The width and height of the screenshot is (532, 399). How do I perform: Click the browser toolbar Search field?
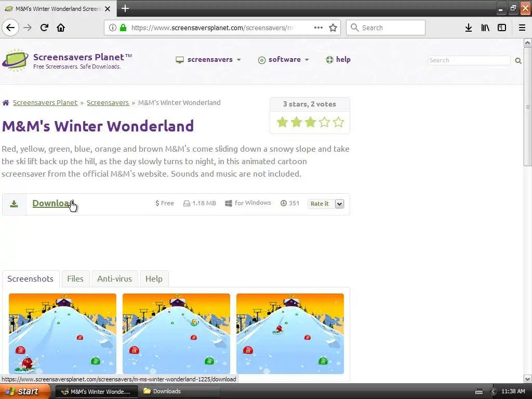386,28
